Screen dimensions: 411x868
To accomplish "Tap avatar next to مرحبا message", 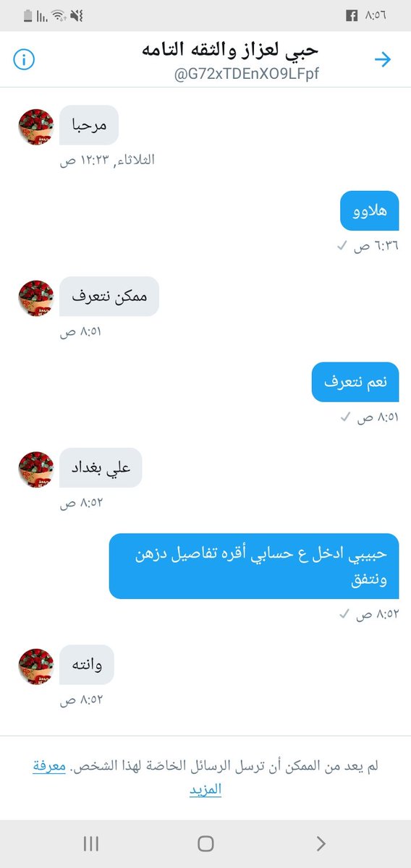I will click(x=36, y=127).
